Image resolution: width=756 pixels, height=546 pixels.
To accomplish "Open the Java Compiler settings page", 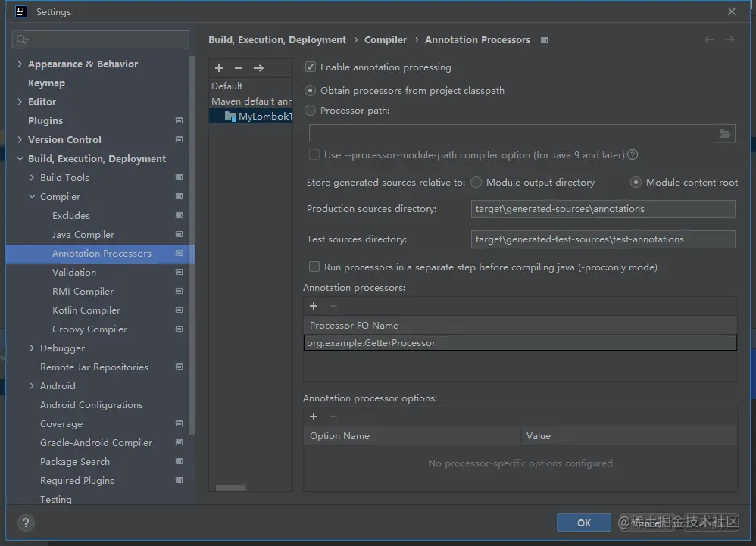I will click(x=83, y=235).
